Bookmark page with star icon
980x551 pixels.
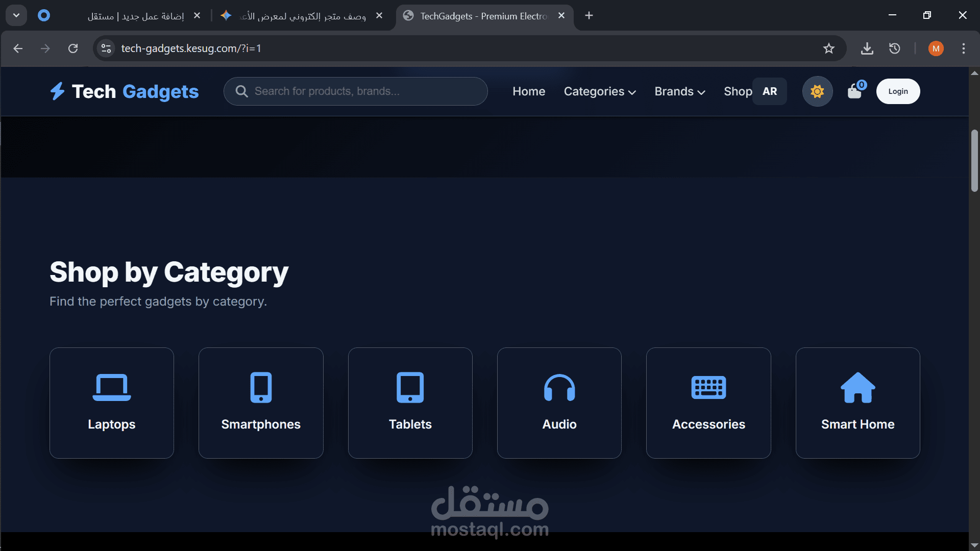pos(828,48)
